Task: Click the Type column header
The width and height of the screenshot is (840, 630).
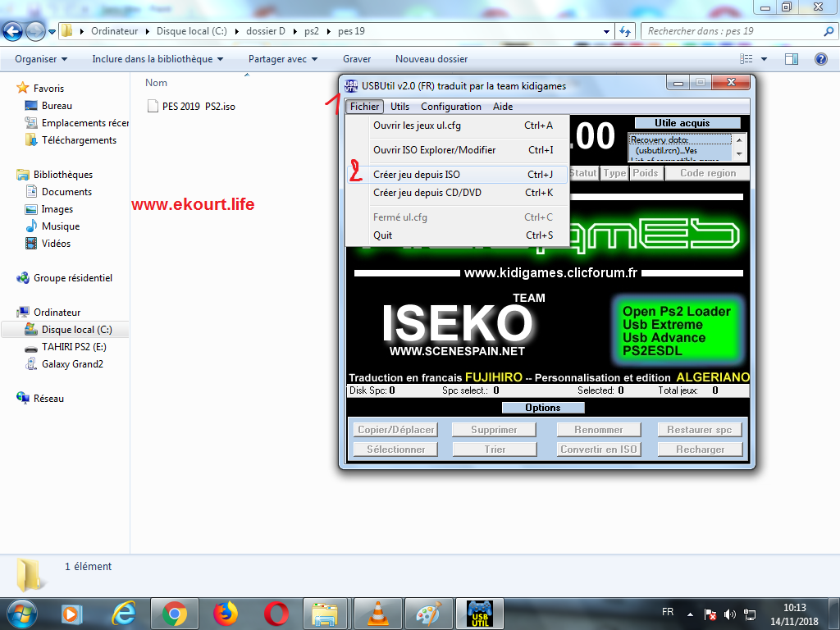Action: tap(614, 173)
